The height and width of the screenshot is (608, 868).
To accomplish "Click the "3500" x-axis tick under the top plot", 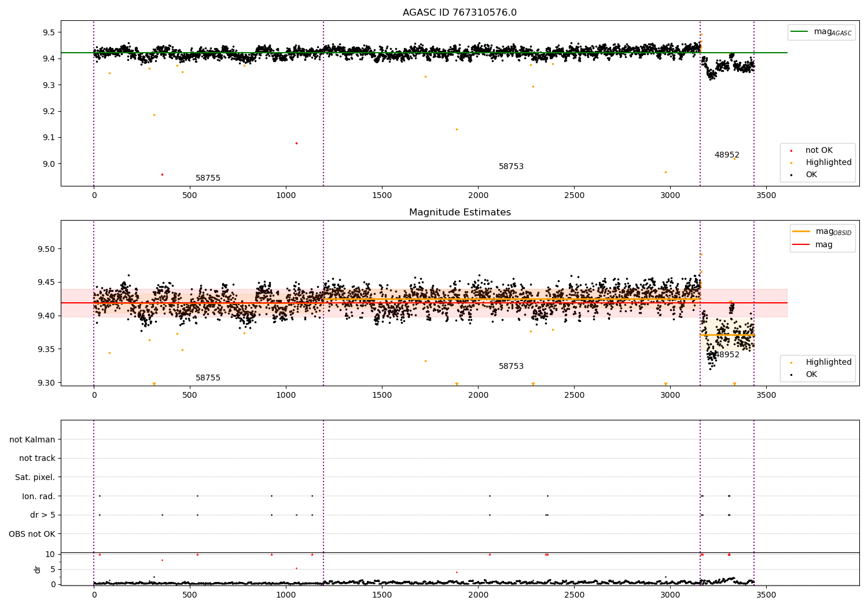I will pos(766,195).
